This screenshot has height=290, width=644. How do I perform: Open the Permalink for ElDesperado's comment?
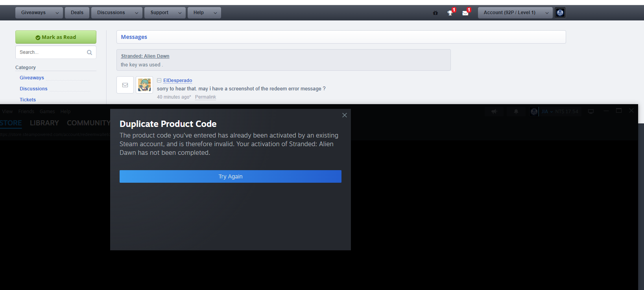coord(206,97)
